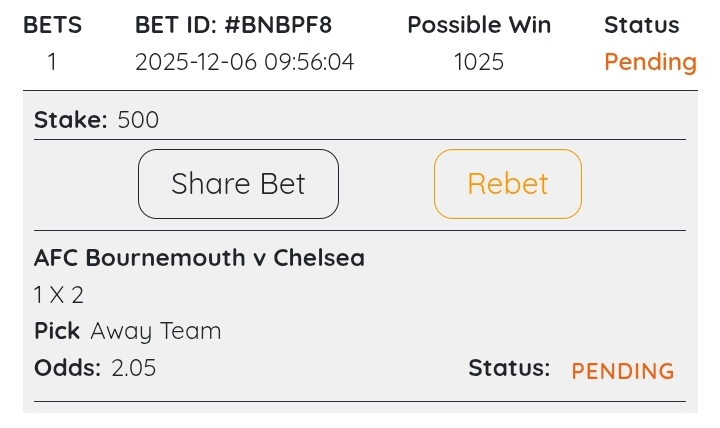Click the Stake label
Screen dimensions: 720x428
70,121
